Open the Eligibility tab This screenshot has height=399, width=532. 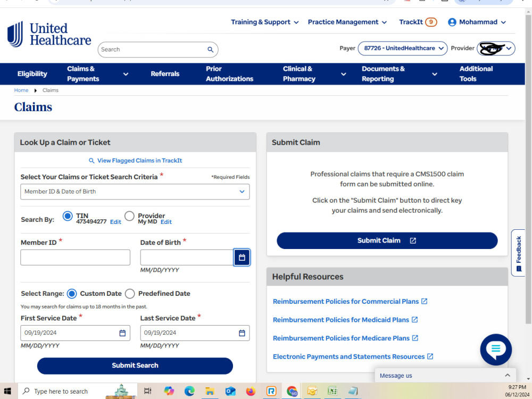[x=32, y=74]
